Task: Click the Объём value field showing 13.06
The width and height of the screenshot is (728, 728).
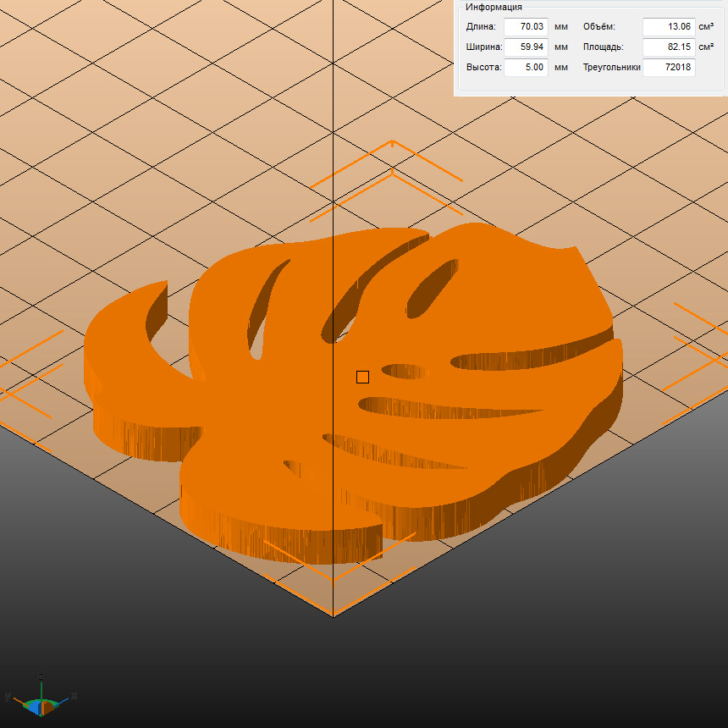Action: tap(669, 26)
